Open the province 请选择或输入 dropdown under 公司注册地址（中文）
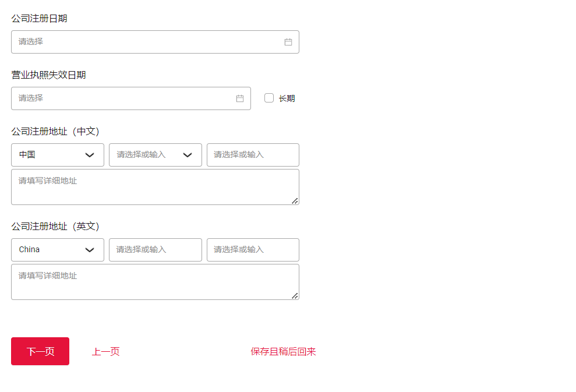This screenshot has height=392, width=576. point(155,155)
